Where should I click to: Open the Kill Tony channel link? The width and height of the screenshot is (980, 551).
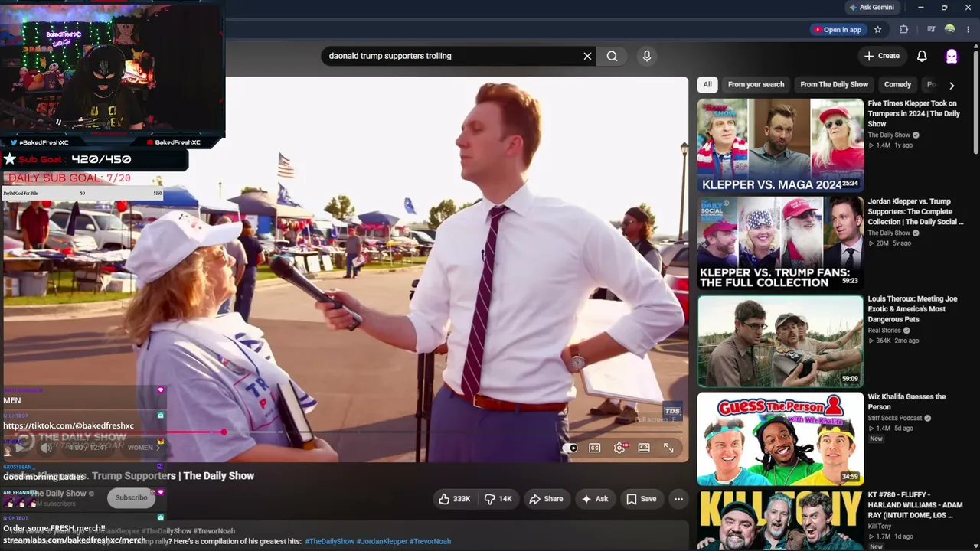pos(880,527)
